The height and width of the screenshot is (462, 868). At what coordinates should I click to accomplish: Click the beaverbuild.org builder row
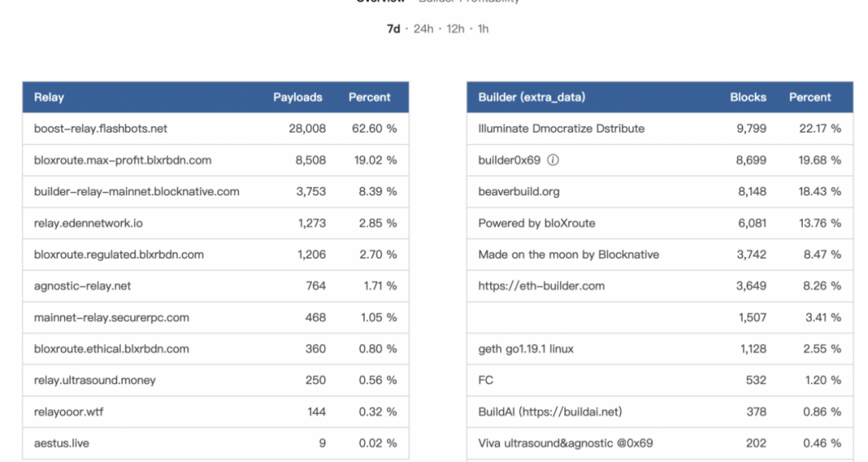518,191
